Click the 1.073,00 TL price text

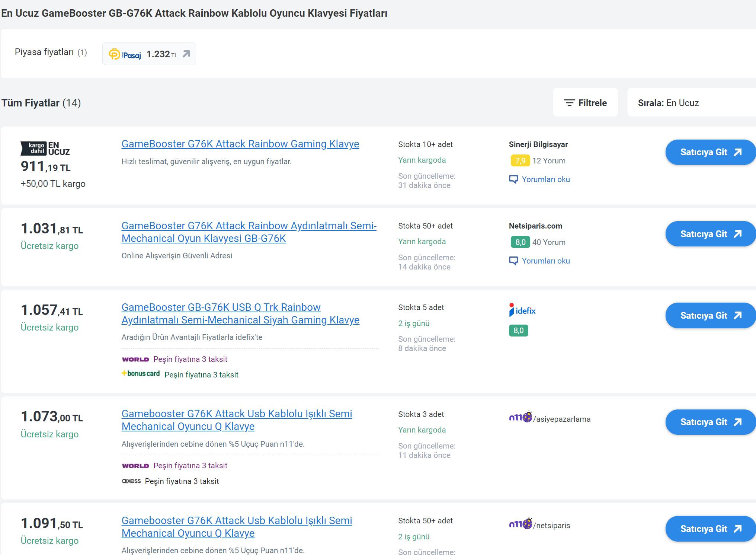(52, 417)
